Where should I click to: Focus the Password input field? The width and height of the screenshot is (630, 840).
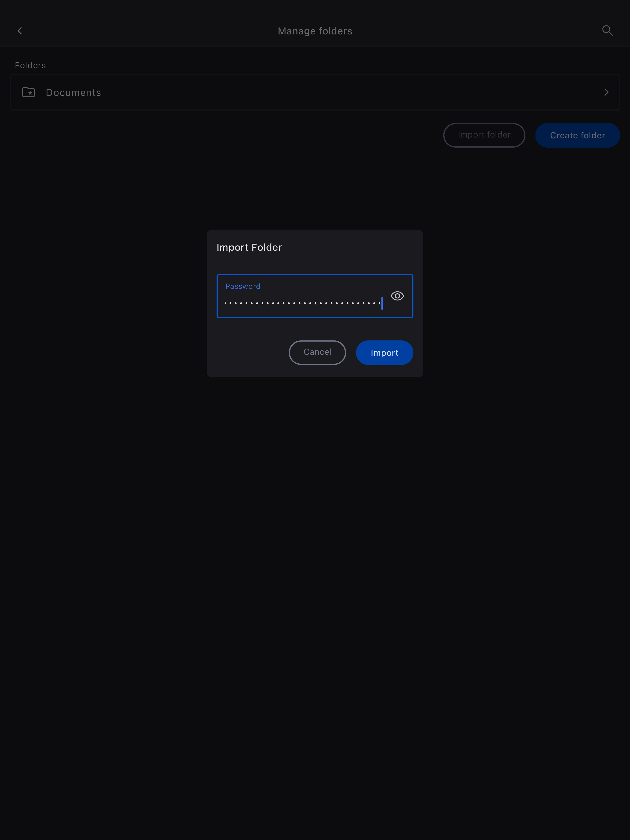click(x=315, y=296)
